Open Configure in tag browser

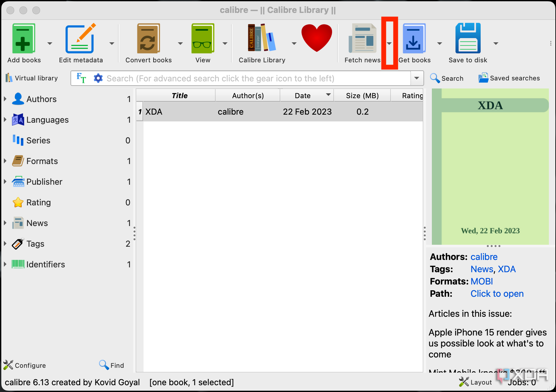coord(25,365)
